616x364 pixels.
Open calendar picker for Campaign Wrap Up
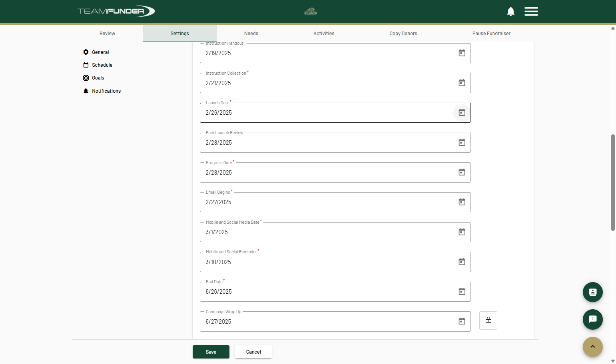(x=462, y=321)
